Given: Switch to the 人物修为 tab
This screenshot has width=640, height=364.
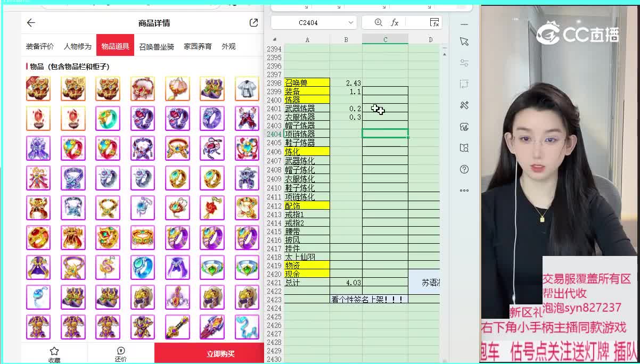Looking at the screenshot, I should [78, 46].
